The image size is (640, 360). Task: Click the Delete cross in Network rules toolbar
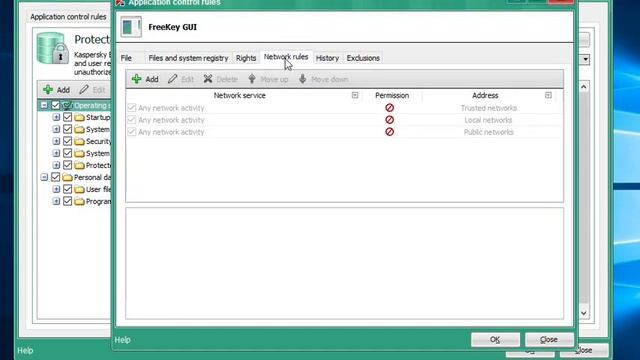click(x=220, y=79)
